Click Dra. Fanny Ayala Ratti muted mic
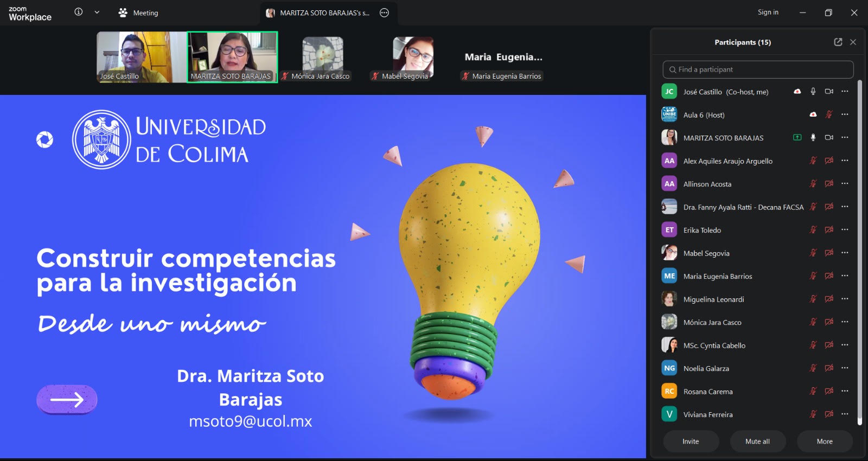 813,207
